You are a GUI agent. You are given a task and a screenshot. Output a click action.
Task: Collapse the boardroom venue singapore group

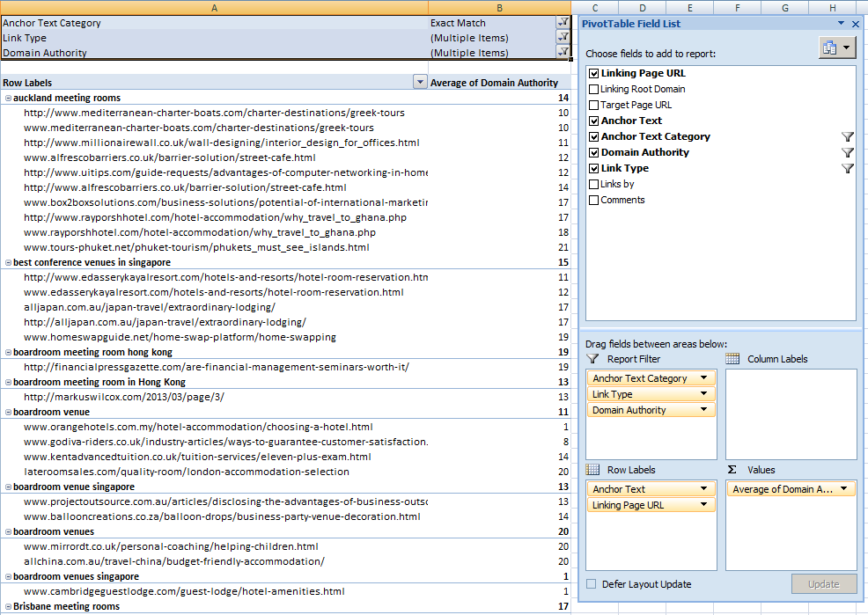tap(8, 487)
